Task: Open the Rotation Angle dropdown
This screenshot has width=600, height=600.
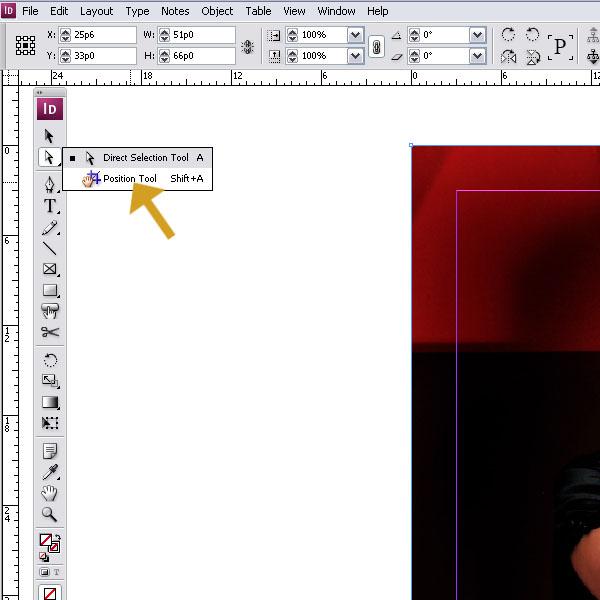Action: [477, 35]
